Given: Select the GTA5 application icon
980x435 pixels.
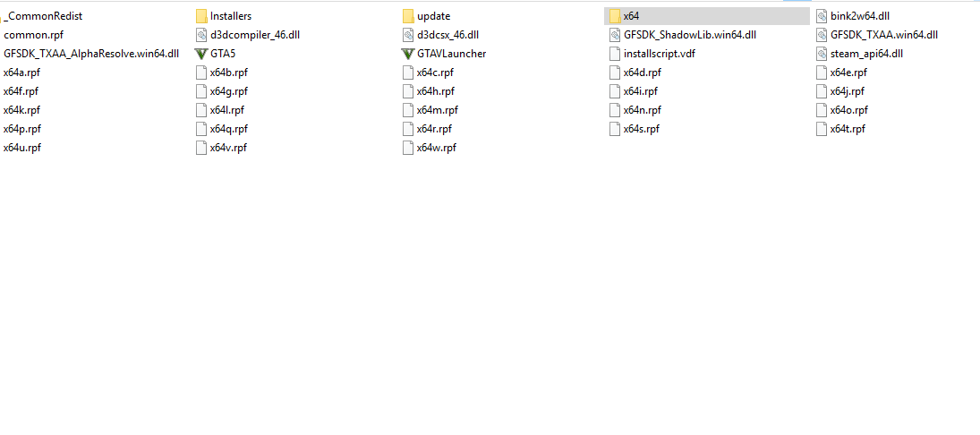Looking at the screenshot, I should [x=201, y=54].
